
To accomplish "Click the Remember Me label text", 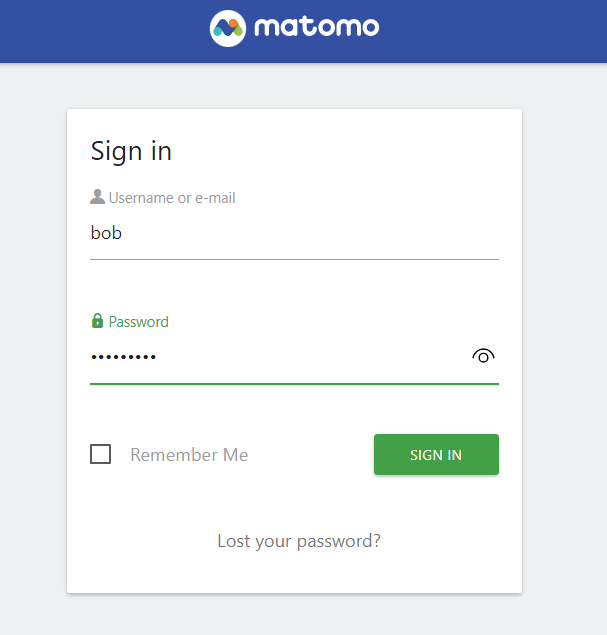I will pyautogui.click(x=189, y=455).
